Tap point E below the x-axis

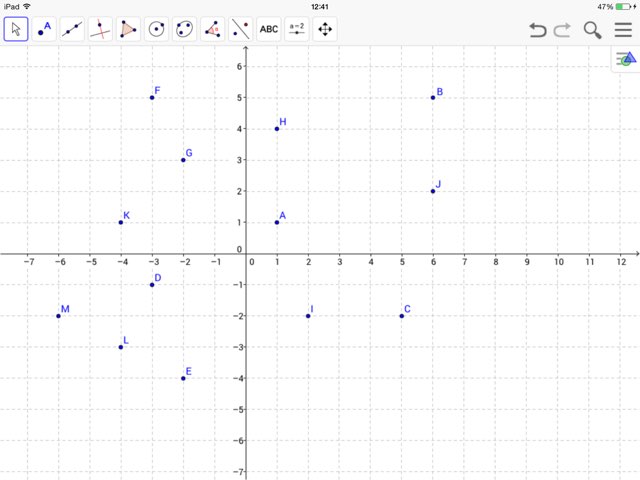[183, 378]
